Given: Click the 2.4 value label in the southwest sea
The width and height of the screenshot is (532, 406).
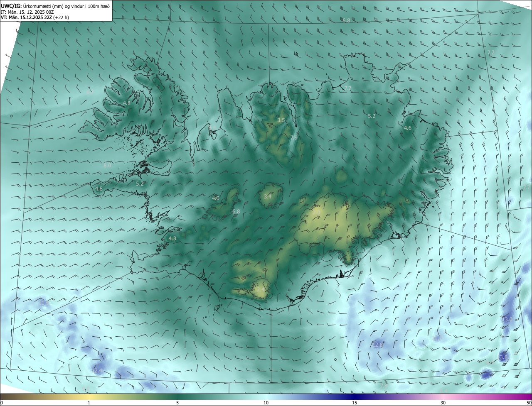Looking at the screenshot, I should (x=98, y=371).
